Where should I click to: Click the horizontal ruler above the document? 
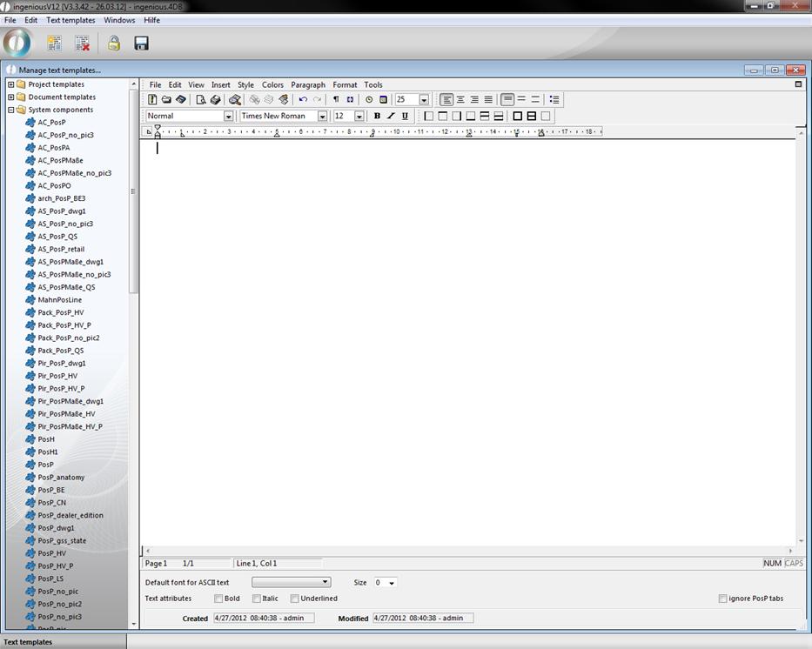coord(374,132)
